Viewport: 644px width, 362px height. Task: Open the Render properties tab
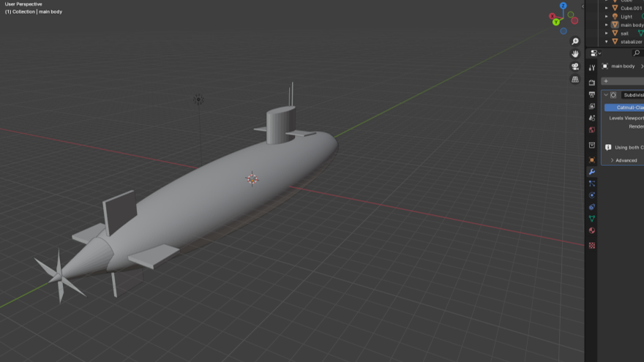[592, 83]
